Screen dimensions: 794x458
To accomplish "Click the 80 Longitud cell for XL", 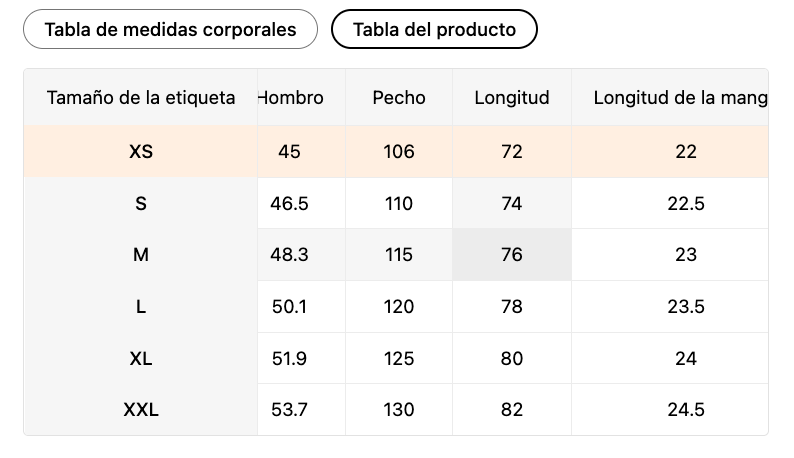I will (512, 358).
